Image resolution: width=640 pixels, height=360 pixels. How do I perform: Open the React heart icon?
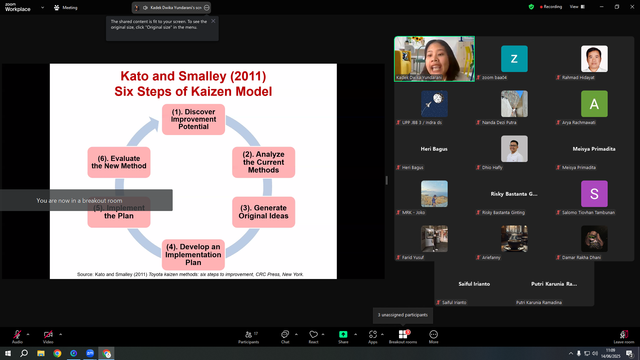[x=313, y=334]
